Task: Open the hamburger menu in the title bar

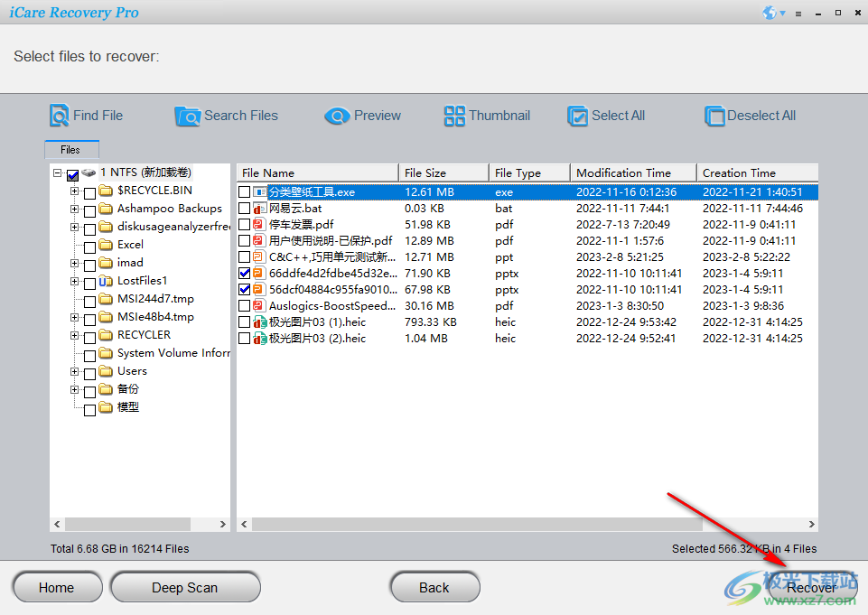Action: 799,13
